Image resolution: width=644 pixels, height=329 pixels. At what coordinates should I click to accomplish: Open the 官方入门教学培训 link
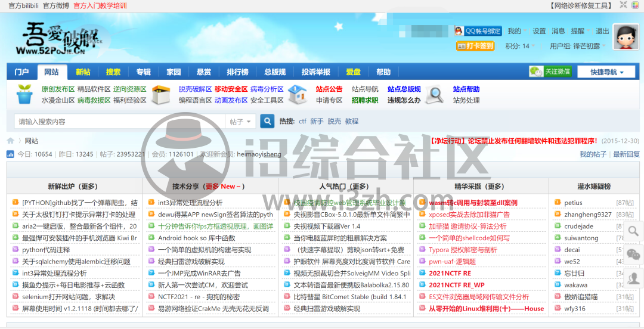[100, 6]
